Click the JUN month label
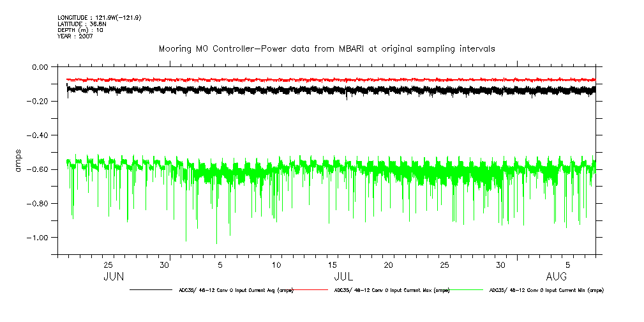This screenshot has width=644, height=322. point(114,277)
